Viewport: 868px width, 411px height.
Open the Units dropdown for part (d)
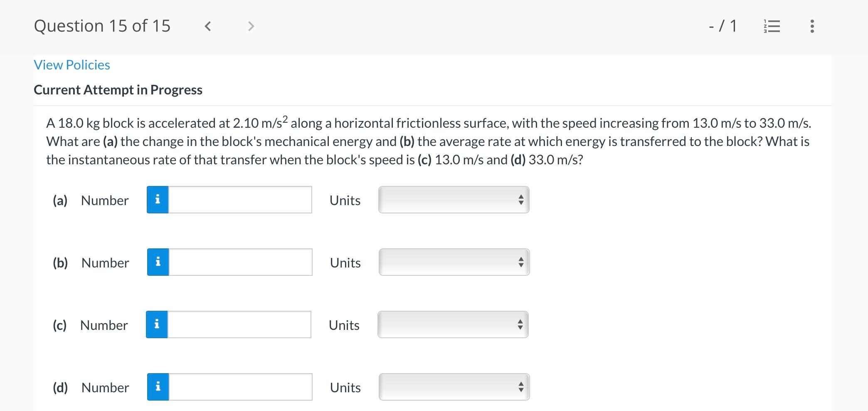[x=453, y=386]
